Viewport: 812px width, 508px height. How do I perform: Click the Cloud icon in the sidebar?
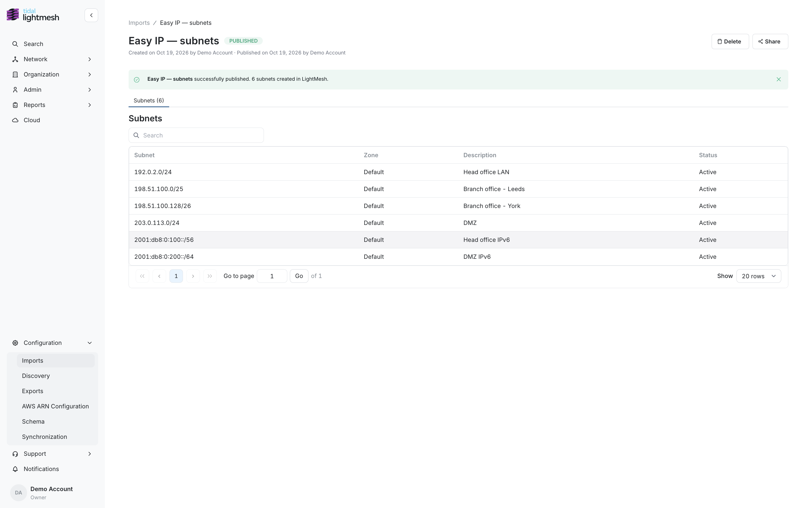[x=15, y=120]
